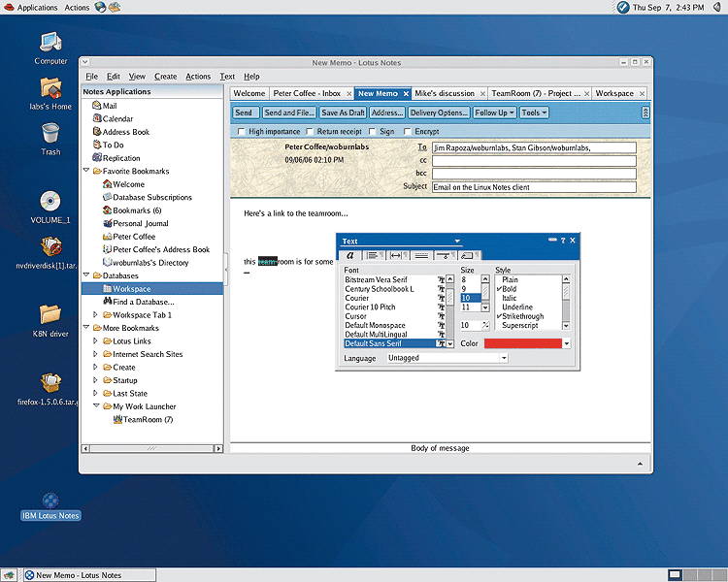Open the Mail icon in Notes Applications
728x582 pixels.
96,106
